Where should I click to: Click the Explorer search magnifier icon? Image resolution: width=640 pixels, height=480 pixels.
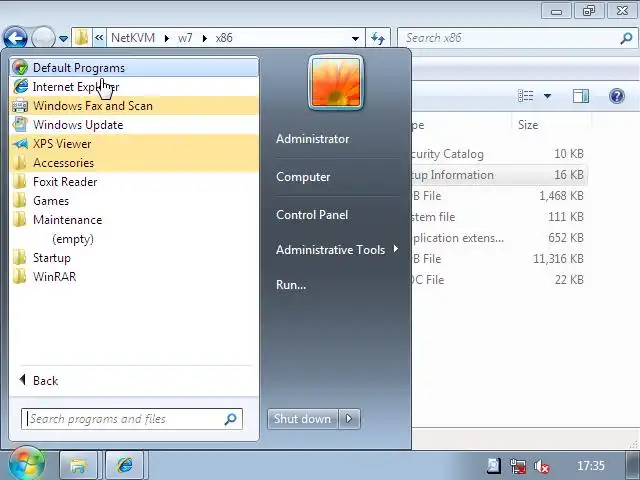tap(626, 38)
